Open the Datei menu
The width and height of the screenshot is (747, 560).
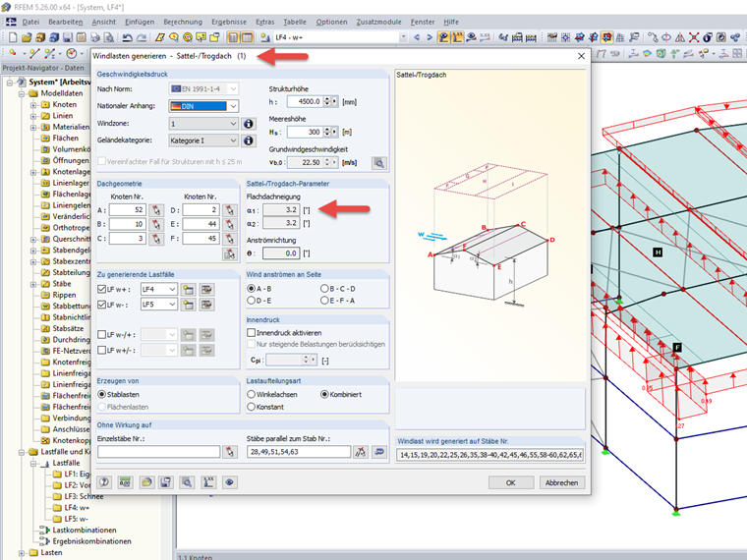pos(30,22)
